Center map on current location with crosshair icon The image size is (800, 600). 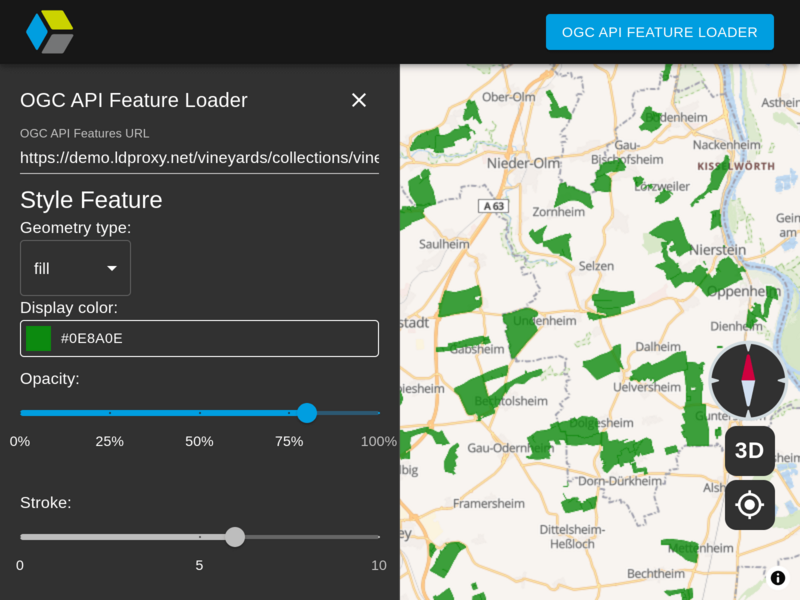click(748, 505)
